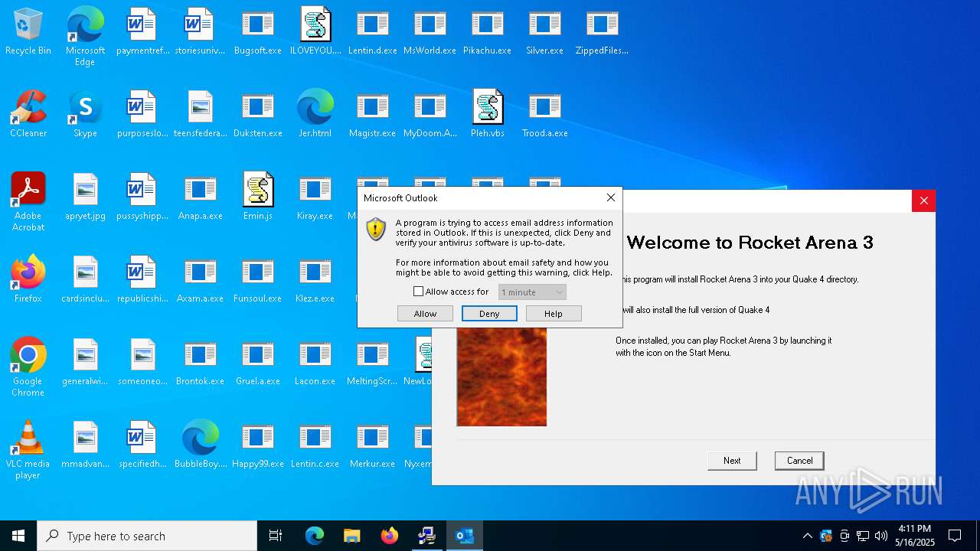Tick the Allow access for checkbox
Viewport: 980px width, 551px height.
[x=418, y=292]
